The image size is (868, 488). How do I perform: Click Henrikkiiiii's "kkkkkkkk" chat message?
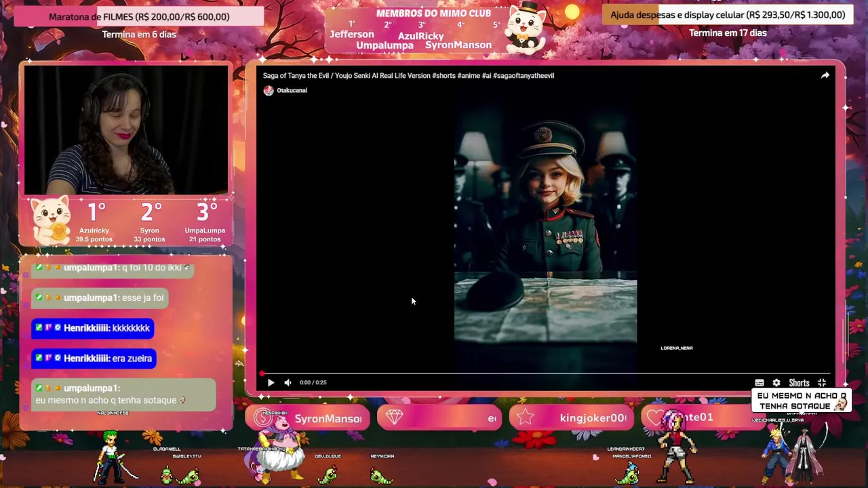(93, 328)
